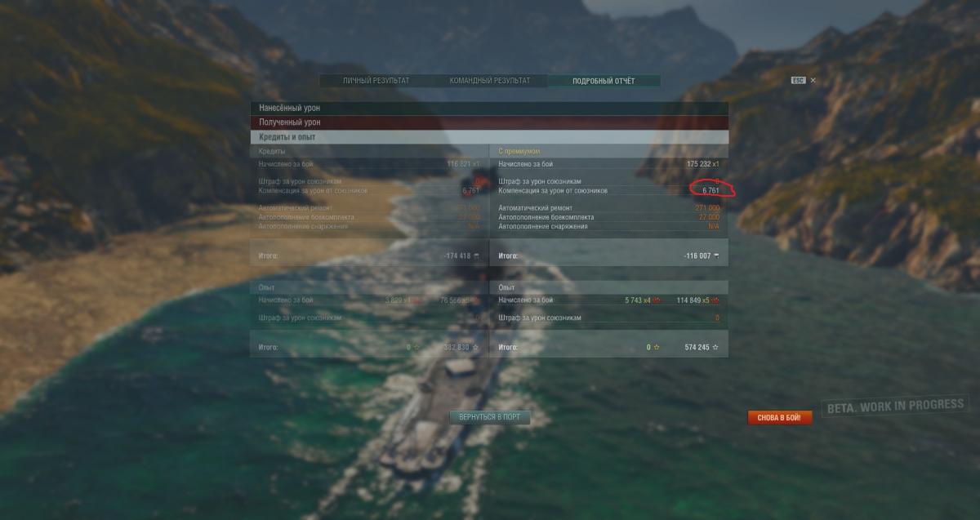Click credits icon beside -174 418 total
This screenshot has width=980, height=520.
(x=476, y=256)
